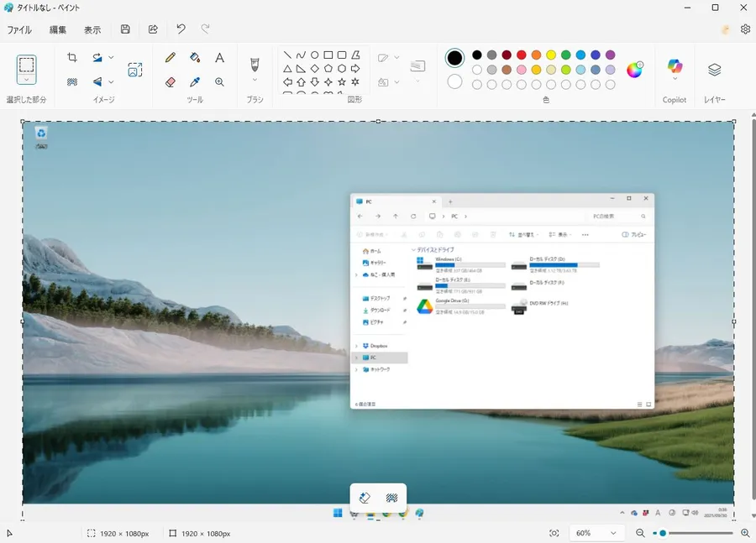Screen dimensions: 756x543
Task: Select the large black Color 1 circle
Action: click(x=454, y=58)
